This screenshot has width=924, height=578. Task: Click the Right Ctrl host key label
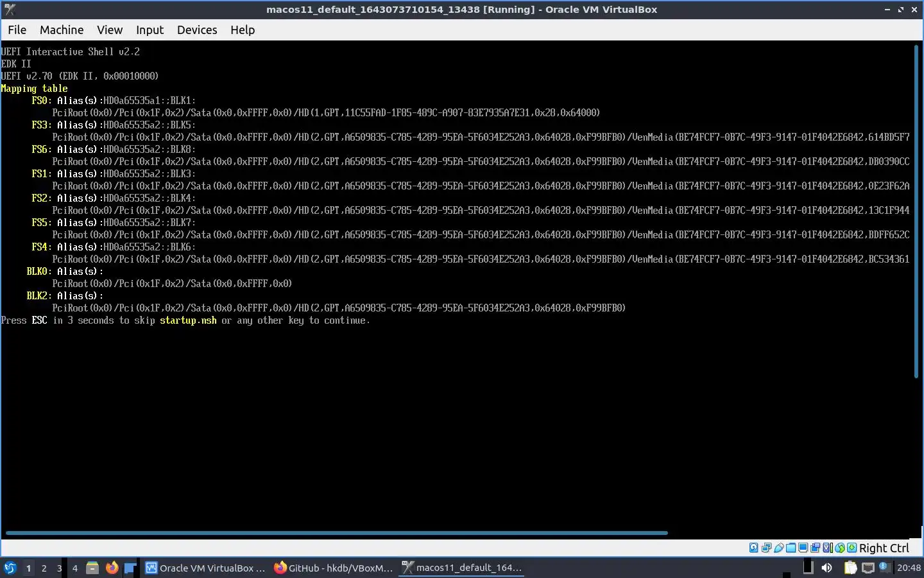(884, 548)
